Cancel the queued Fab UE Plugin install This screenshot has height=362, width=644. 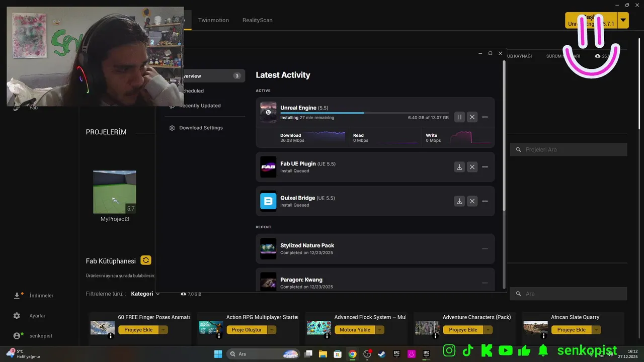pos(472,167)
